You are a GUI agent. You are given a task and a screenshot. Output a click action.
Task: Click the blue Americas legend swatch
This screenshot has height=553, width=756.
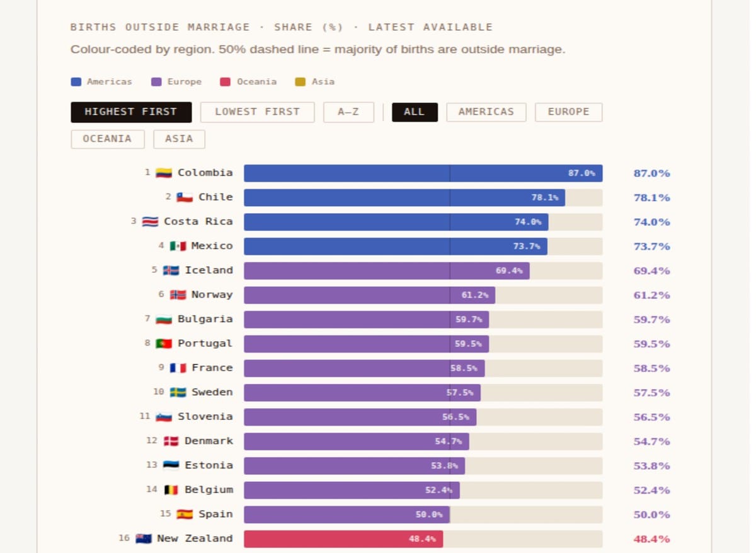tap(76, 82)
